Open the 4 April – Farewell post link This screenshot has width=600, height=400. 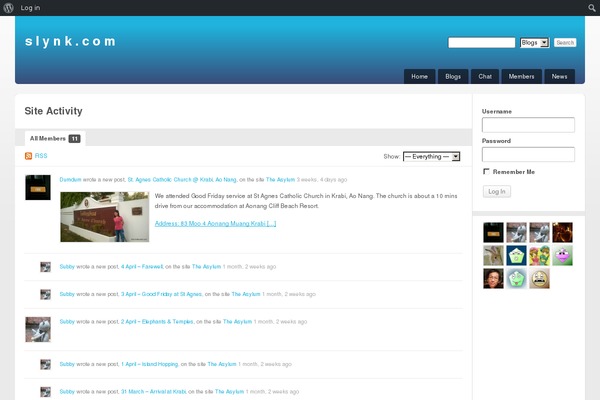coord(142,267)
